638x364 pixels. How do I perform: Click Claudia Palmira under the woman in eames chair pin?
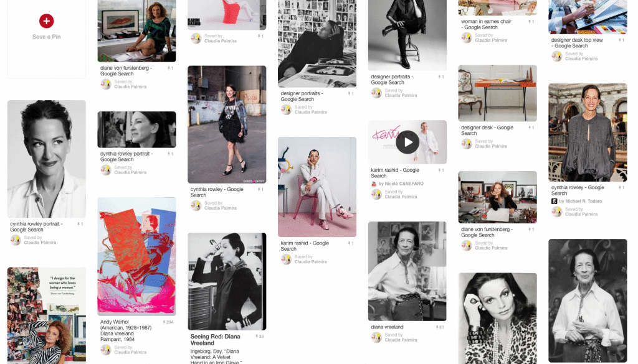(x=491, y=40)
